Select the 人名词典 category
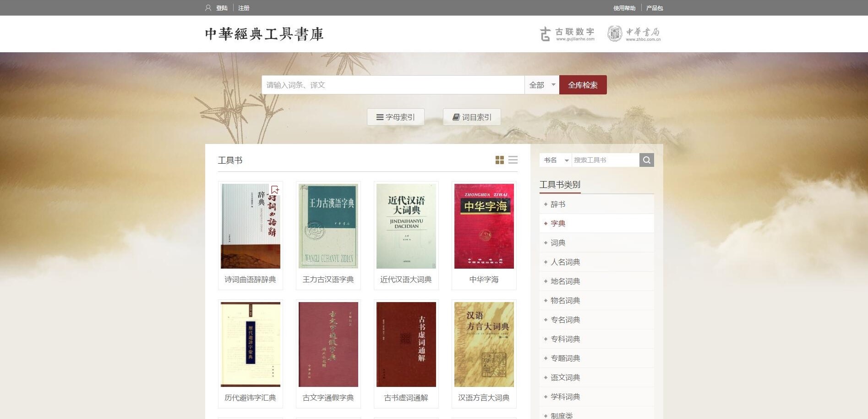The image size is (868, 419). [x=597, y=262]
